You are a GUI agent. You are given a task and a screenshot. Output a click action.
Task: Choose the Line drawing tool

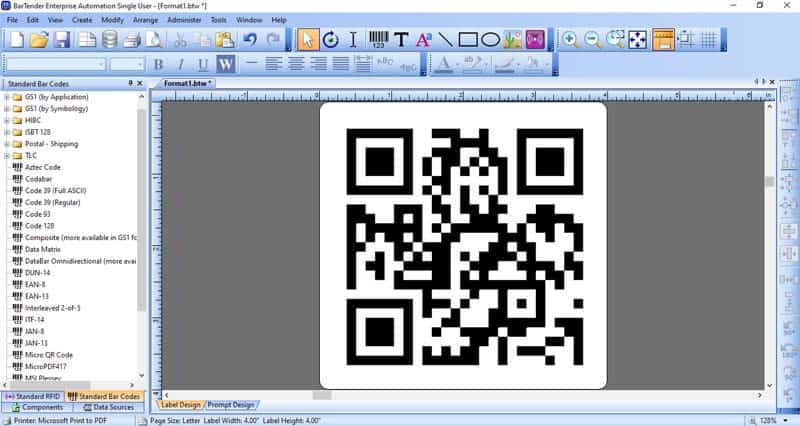(x=445, y=40)
